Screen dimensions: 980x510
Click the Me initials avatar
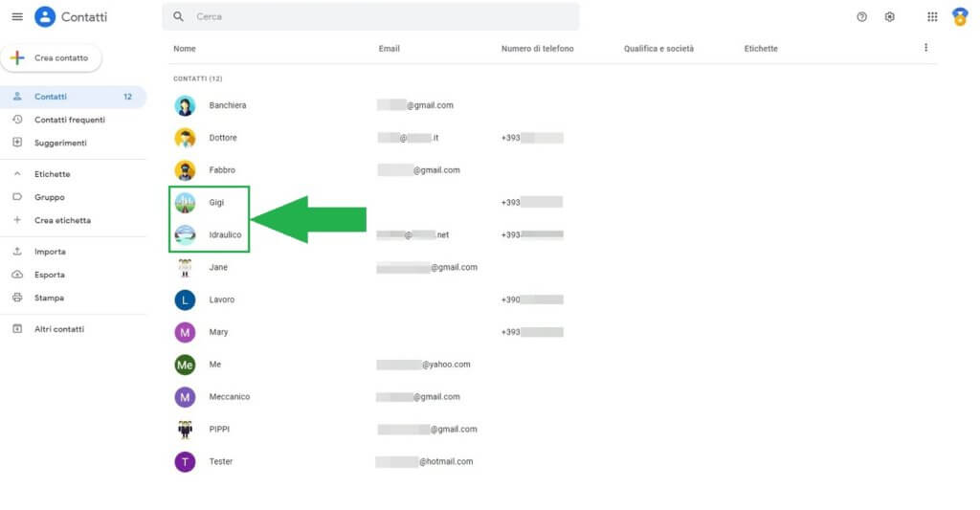(185, 365)
